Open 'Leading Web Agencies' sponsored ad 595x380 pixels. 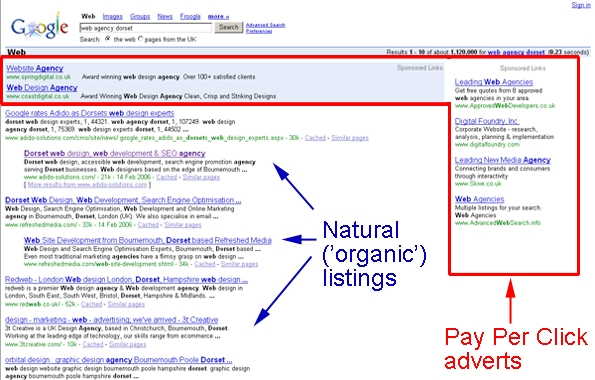494,82
